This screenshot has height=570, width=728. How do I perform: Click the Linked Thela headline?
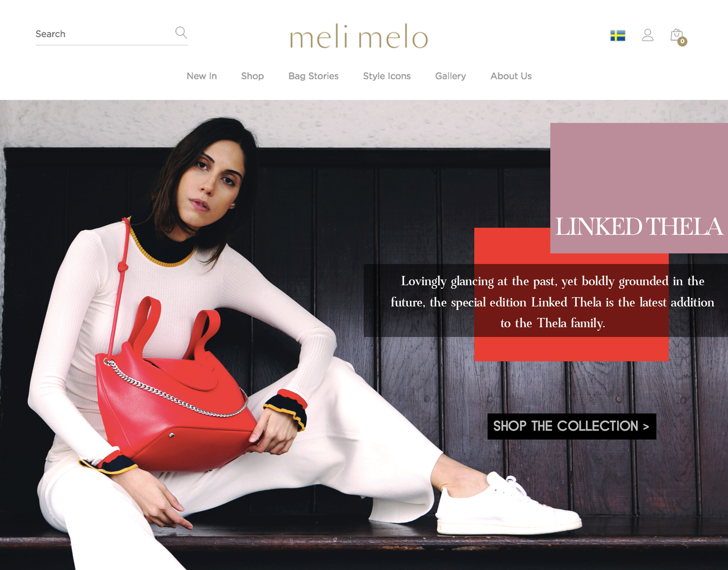639,227
